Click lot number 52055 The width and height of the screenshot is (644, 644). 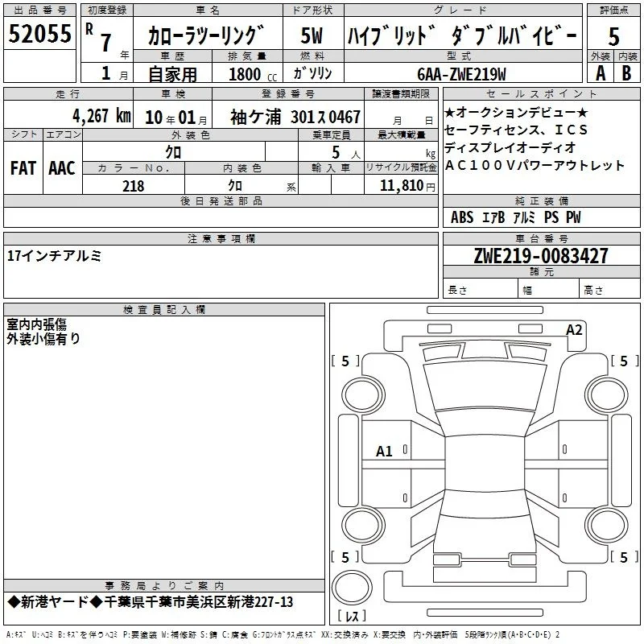coord(39,34)
